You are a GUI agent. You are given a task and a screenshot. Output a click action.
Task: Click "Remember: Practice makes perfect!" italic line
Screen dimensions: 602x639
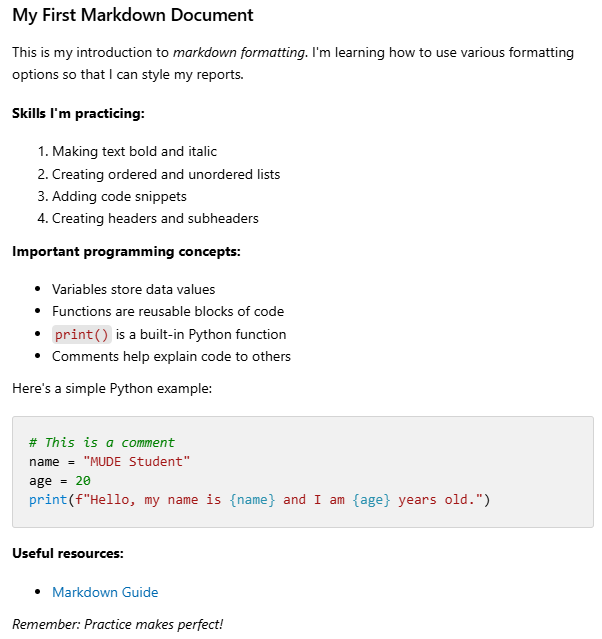118,624
